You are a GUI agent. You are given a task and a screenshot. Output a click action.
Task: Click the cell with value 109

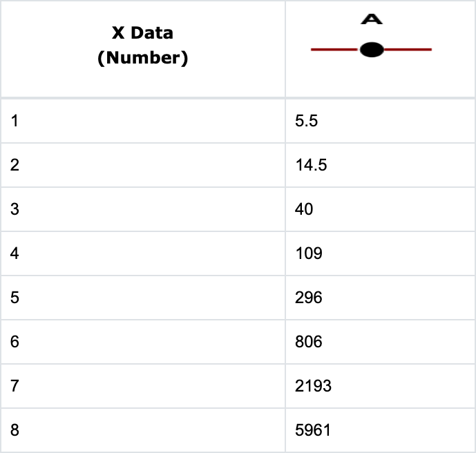coord(308,253)
